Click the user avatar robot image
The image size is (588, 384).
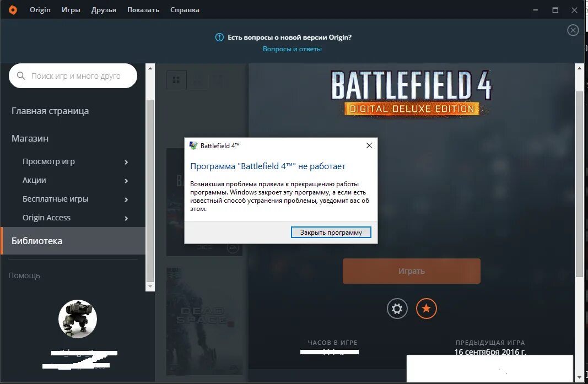[78, 319]
